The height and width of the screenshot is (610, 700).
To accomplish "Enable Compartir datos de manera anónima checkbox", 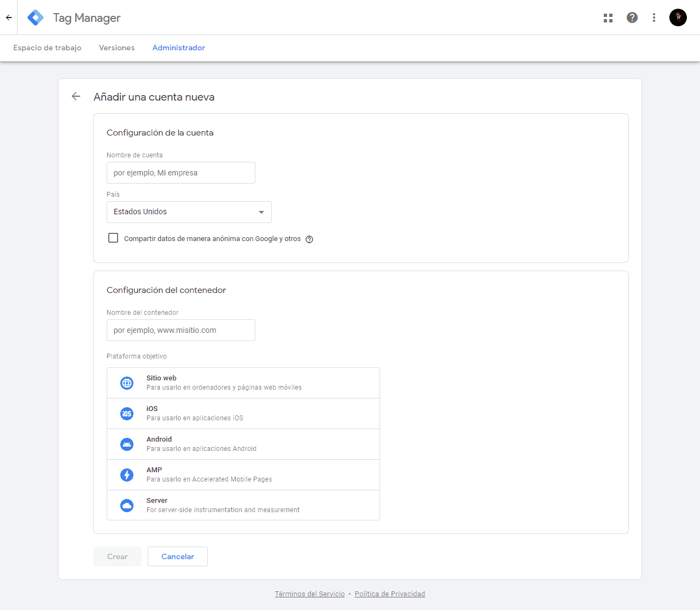I will click(x=113, y=238).
